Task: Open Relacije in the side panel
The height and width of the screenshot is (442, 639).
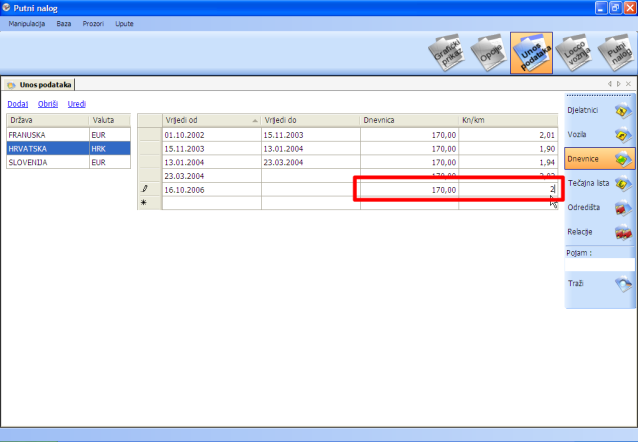Action: coord(599,232)
